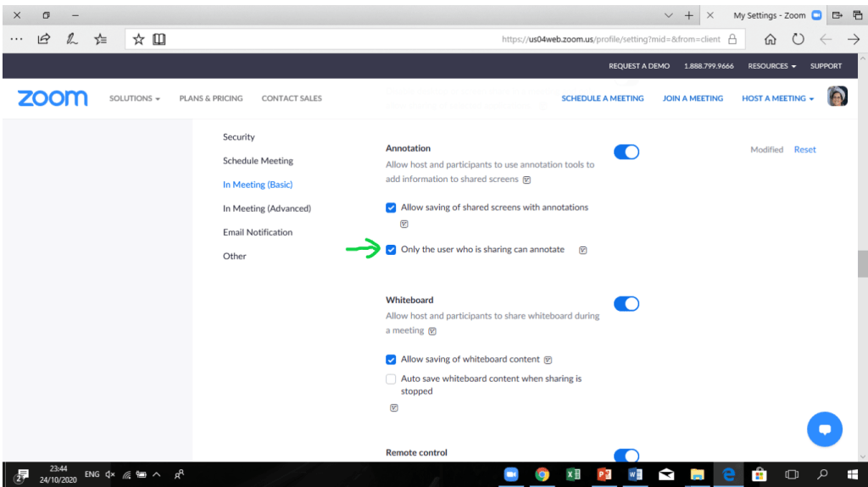The width and height of the screenshot is (868, 487).
Task: Expand the Solutions dropdown
Action: tap(134, 98)
